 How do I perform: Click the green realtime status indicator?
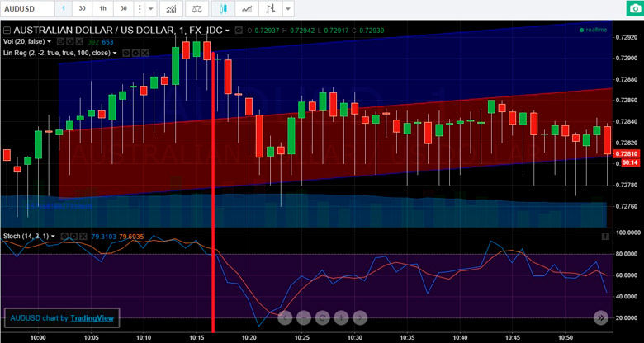click(593, 30)
